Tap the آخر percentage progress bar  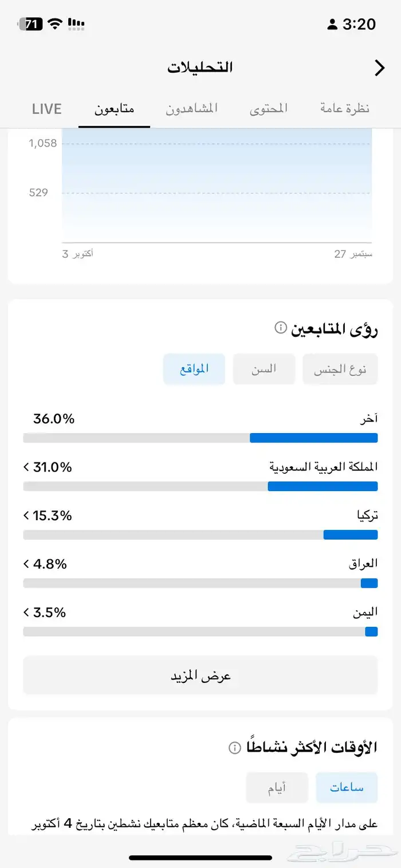200,437
